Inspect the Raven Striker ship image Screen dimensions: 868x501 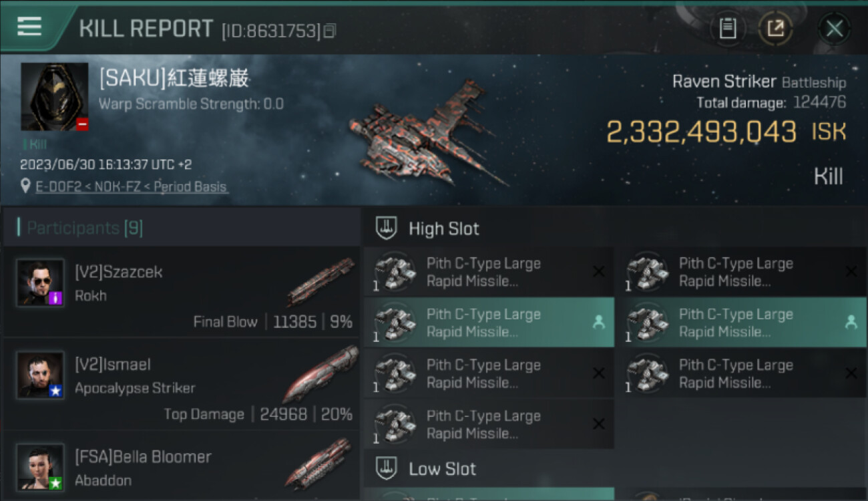[427, 134]
